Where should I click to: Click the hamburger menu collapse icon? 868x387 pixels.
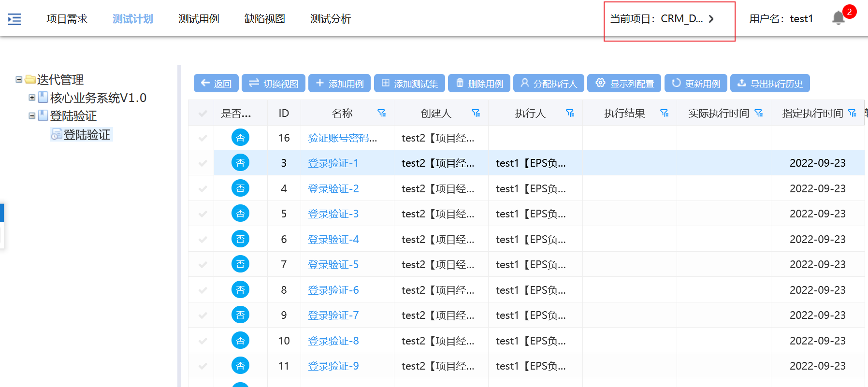(x=14, y=19)
